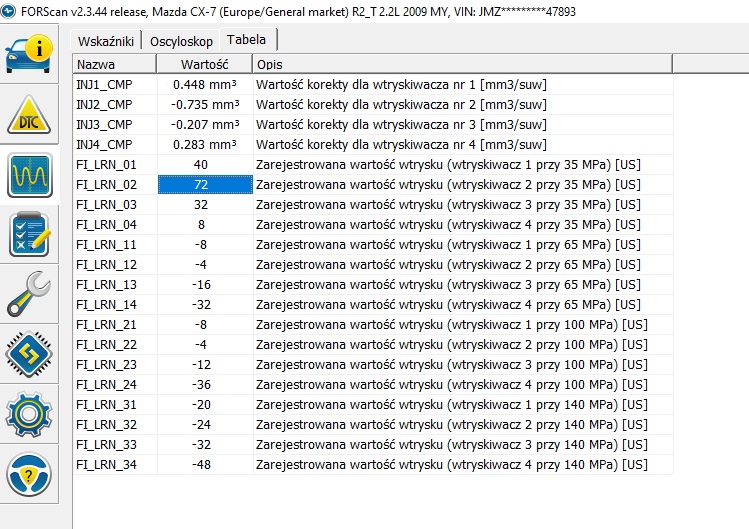Switch to the Oscyloskop tab
749x529 pixels.
[x=181, y=41]
